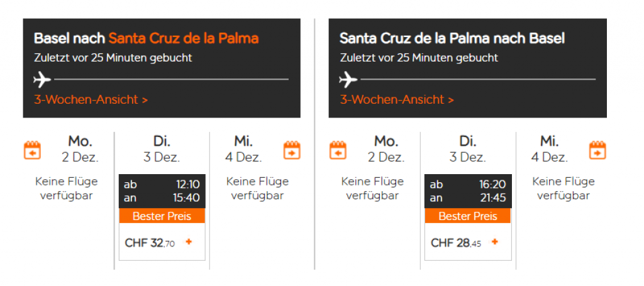Click the Basel nach Santa Cruz de la Palma heading
Viewport: 644px width, 286px height.
[146, 38]
